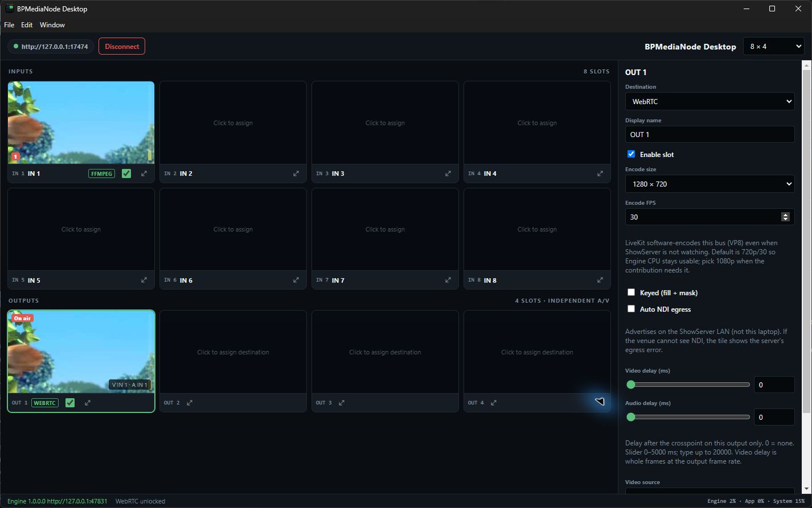The height and width of the screenshot is (508, 812).
Task: Click the http://127.0.0.1:17474 connection pill
Action: pyautogui.click(x=51, y=47)
